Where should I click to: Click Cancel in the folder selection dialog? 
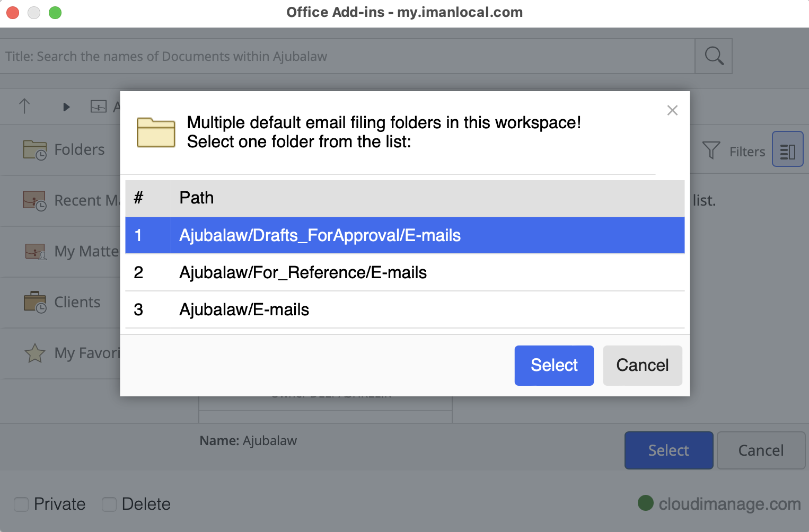coord(642,365)
